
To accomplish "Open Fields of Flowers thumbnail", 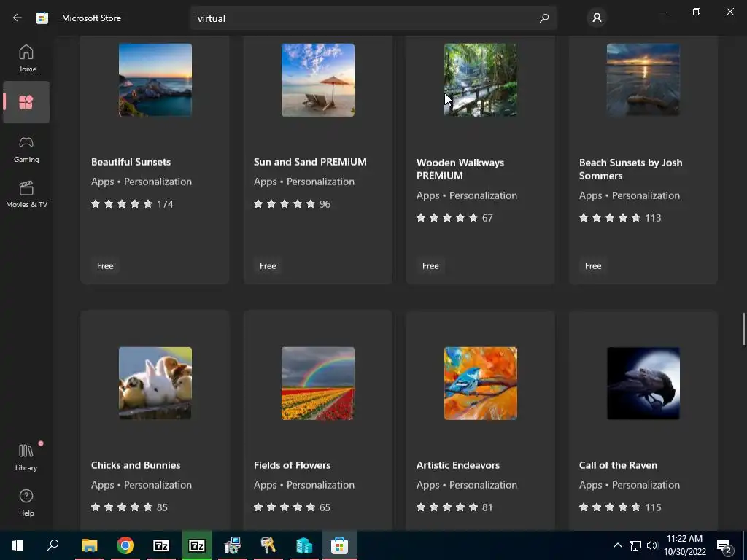I will 318,384.
